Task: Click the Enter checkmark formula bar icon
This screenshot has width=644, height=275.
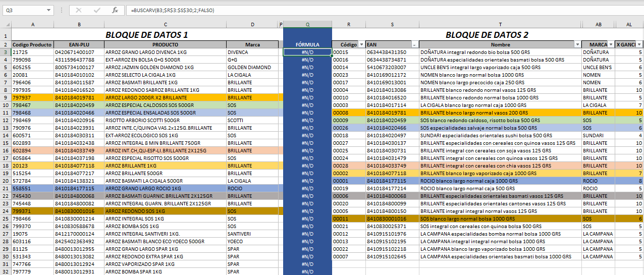Action: click(x=96, y=10)
